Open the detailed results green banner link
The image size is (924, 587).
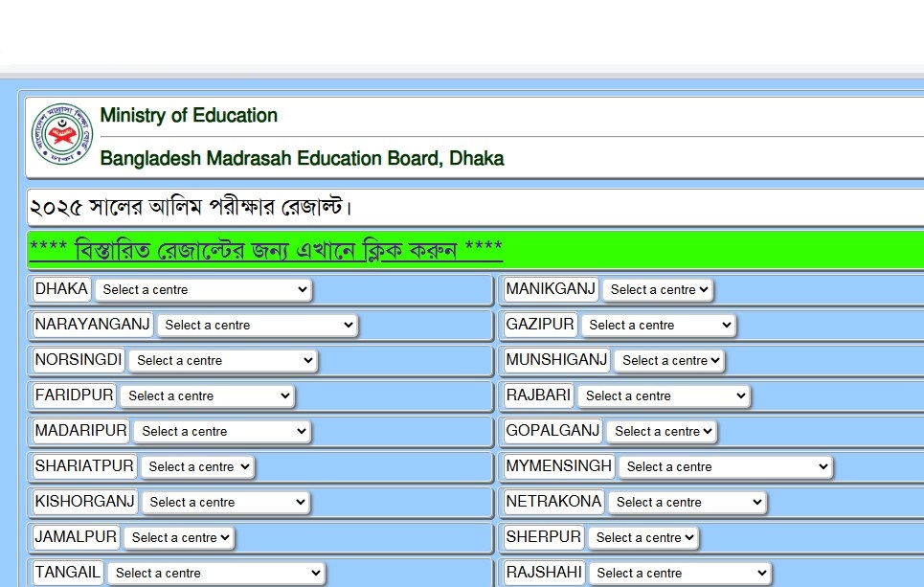click(266, 250)
